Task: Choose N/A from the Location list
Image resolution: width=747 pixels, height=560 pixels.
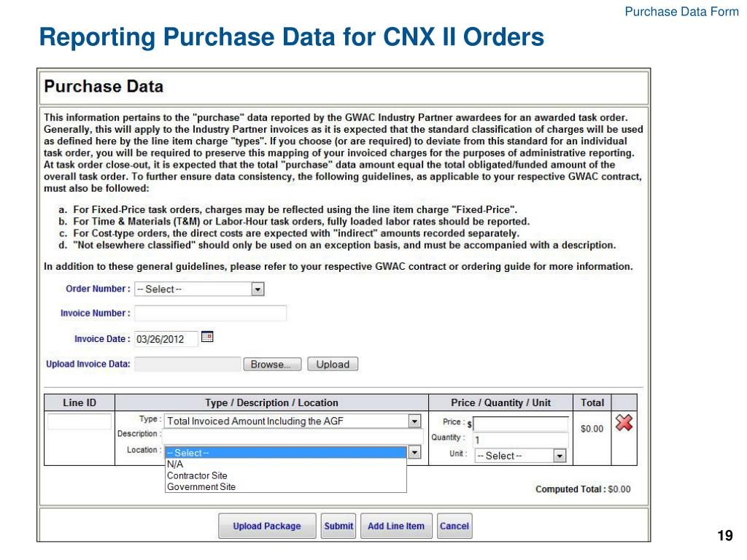Action: [x=286, y=464]
